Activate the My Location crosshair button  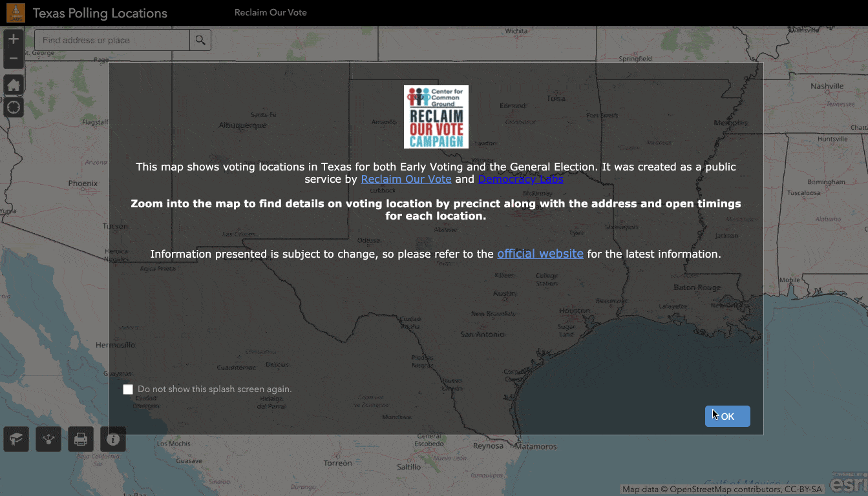(14, 107)
